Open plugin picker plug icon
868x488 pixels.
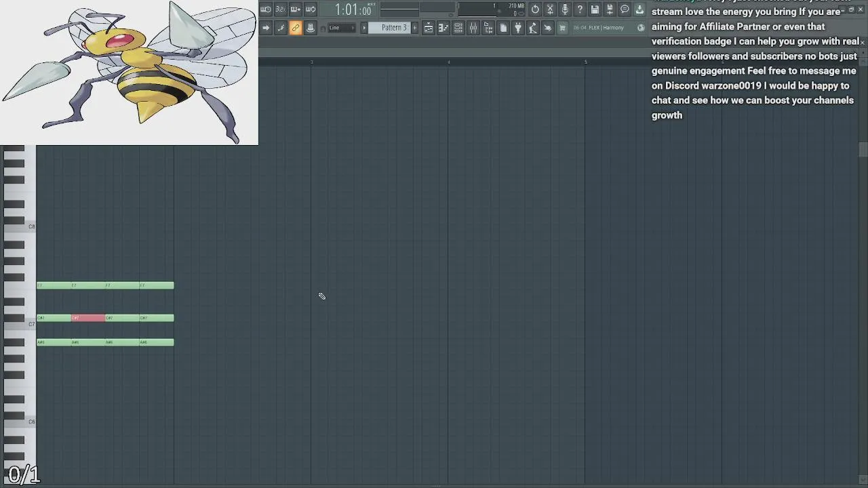tap(518, 28)
